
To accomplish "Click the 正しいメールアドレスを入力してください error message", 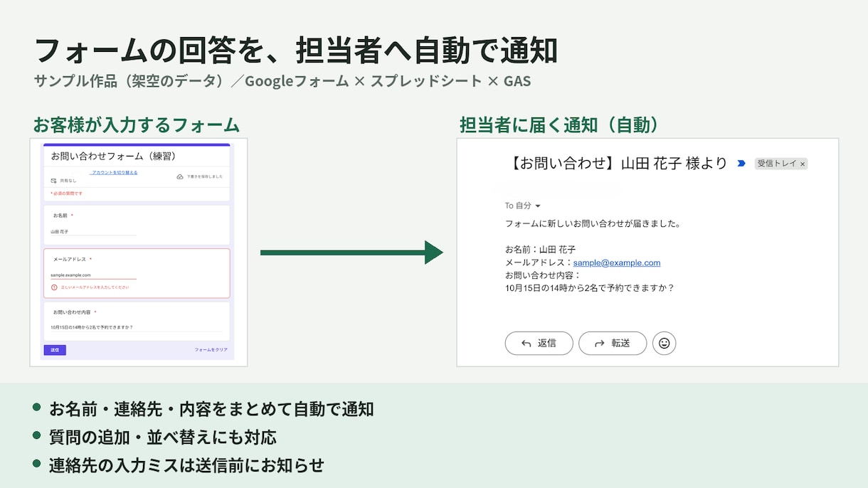I will [95, 287].
